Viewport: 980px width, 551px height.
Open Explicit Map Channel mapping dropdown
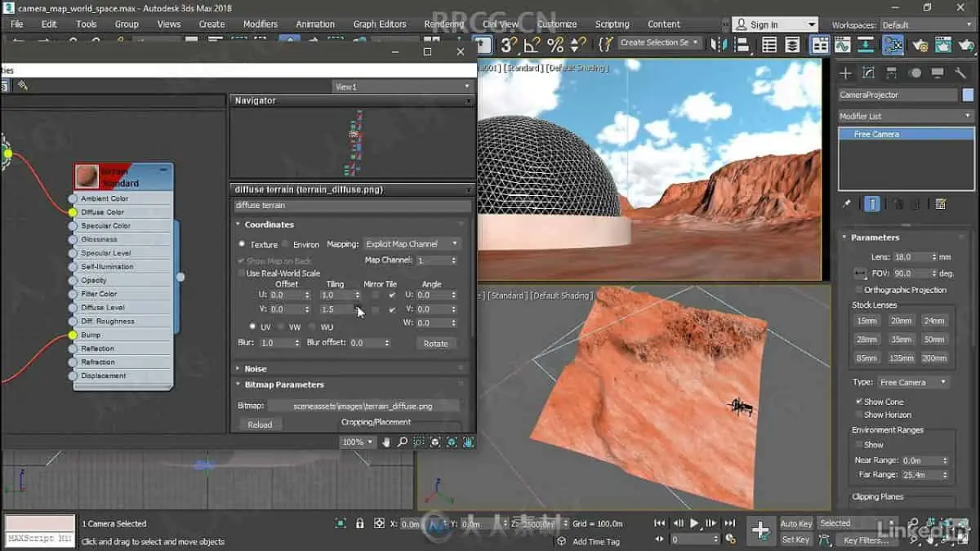(412, 244)
